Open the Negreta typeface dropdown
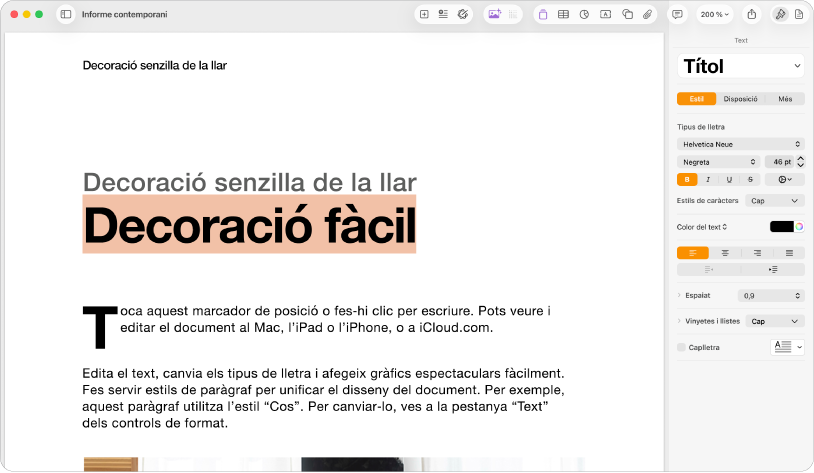Screen dimensions: 814x473 click(x=718, y=162)
